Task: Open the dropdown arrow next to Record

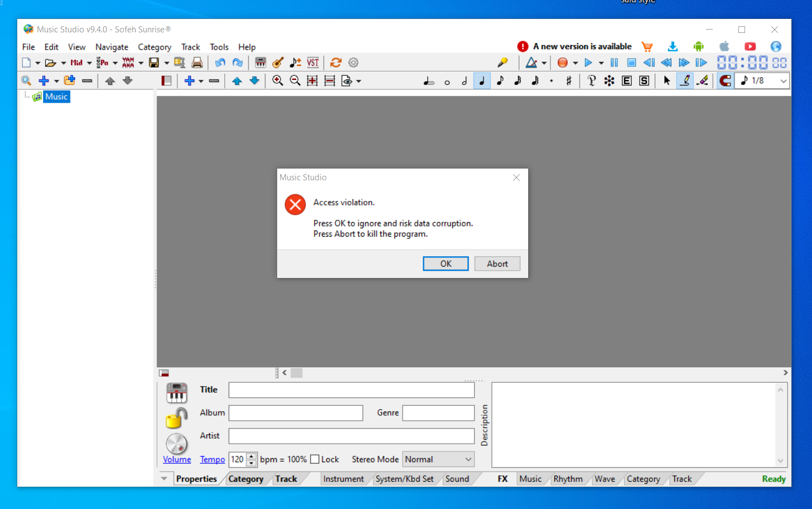Action: (x=575, y=63)
